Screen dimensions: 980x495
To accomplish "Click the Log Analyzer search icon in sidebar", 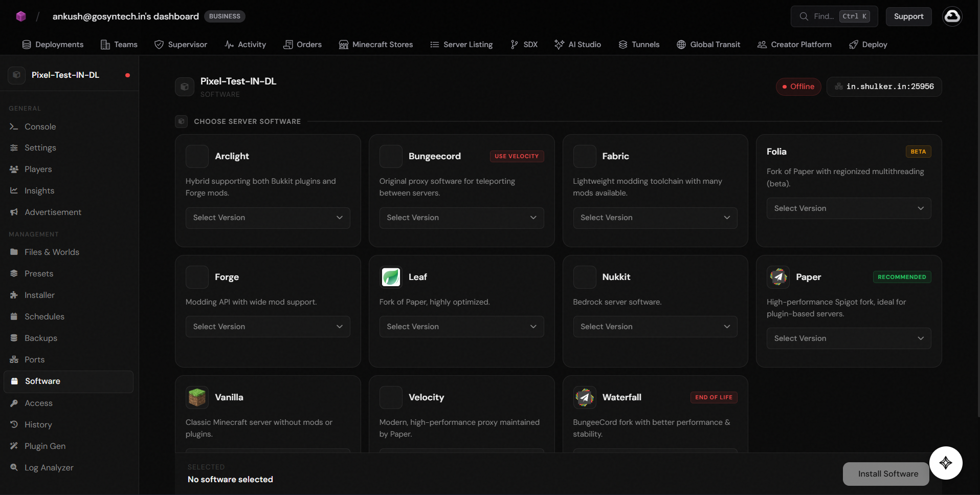I will click(x=14, y=467).
